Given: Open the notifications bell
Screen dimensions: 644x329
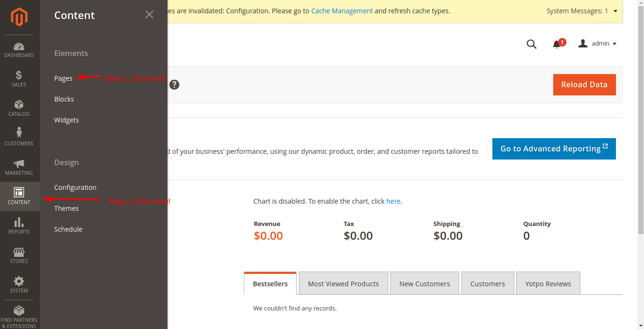Looking at the screenshot, I should point(557,44).
